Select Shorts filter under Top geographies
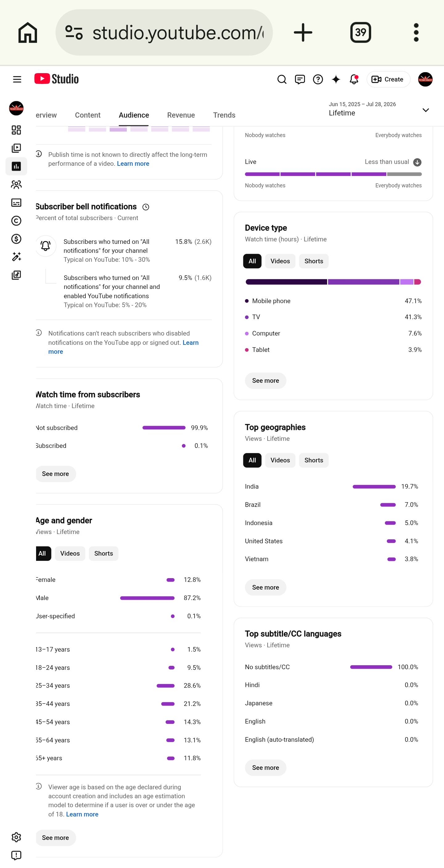The width and height of the screenshot is (444, 868). (314, 460)
